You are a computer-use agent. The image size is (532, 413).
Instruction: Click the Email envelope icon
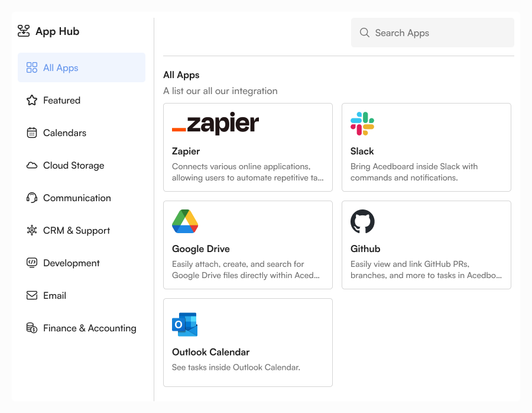click(x=32, y=295)
